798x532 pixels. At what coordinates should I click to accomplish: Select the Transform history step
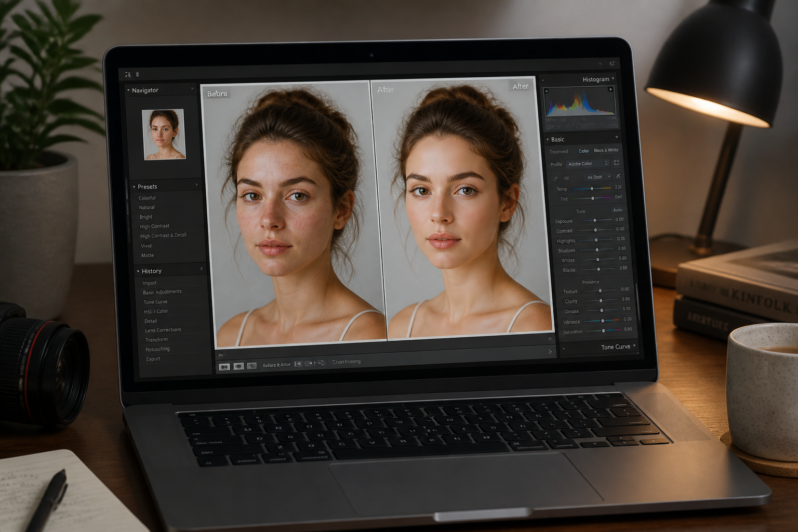[156, 340]
